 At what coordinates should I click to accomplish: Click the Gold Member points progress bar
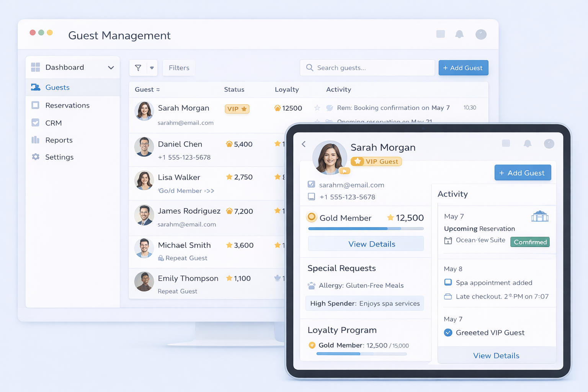[366, 229]
